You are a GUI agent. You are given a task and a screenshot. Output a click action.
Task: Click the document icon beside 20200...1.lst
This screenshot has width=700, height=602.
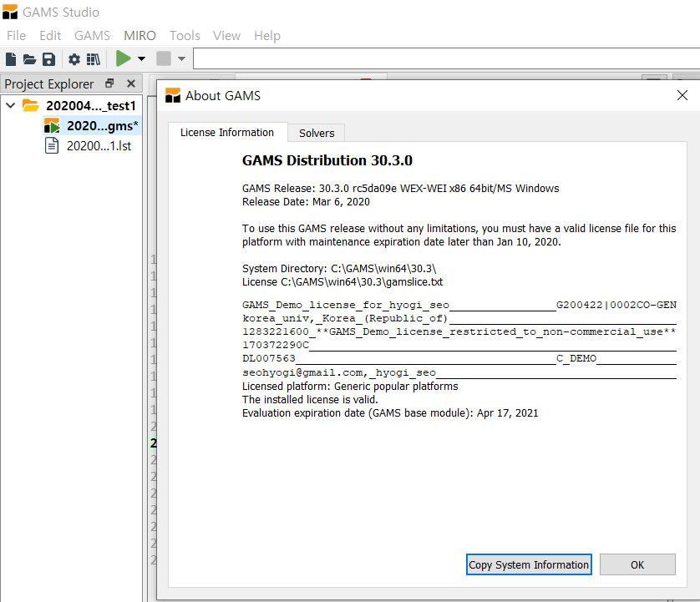click(52, 145)
